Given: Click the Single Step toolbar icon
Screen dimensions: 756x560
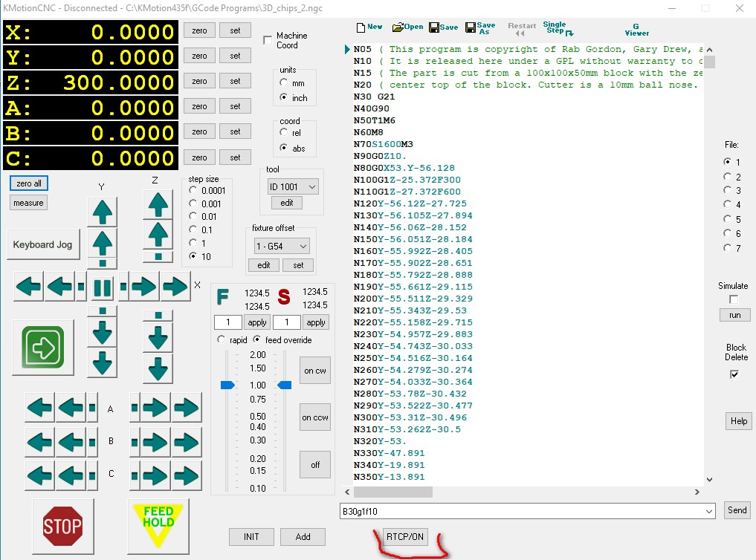Looking at the screenshot, I should (x=556, y=29).
